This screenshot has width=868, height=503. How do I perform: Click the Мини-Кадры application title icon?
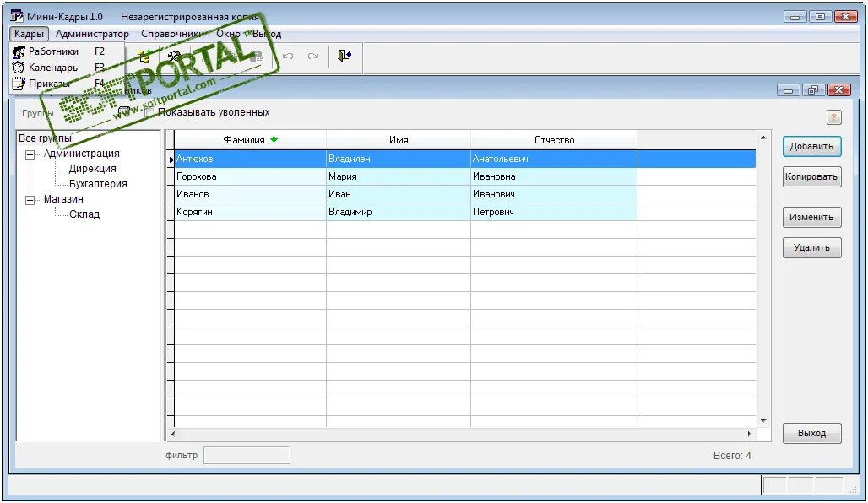coord(17,16)
